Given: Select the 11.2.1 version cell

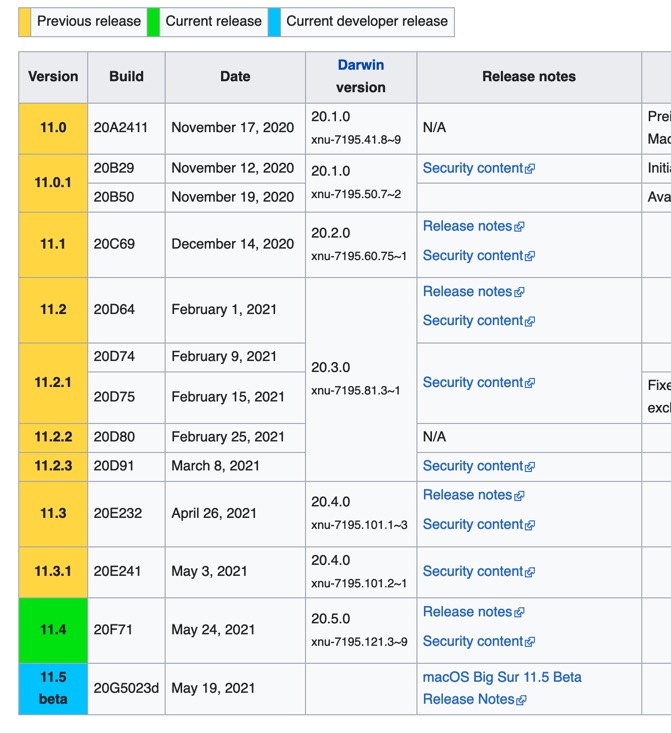Looking at the screenshot, I should (x=53, y=383).
